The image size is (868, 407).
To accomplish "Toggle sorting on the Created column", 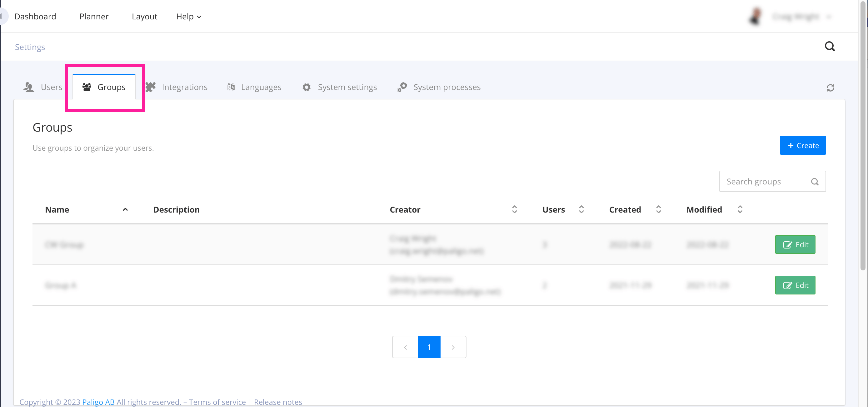I will point(659,209).
